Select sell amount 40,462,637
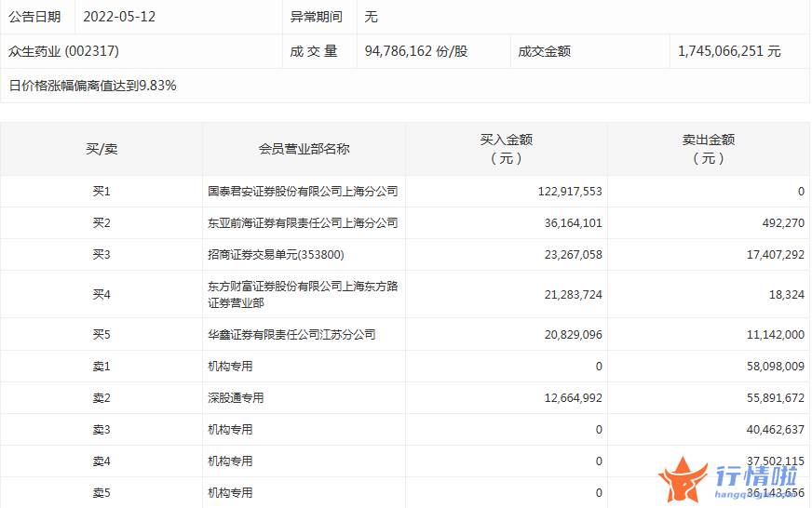The width and height of the screenshot is (812, 508). coord(776,429)
